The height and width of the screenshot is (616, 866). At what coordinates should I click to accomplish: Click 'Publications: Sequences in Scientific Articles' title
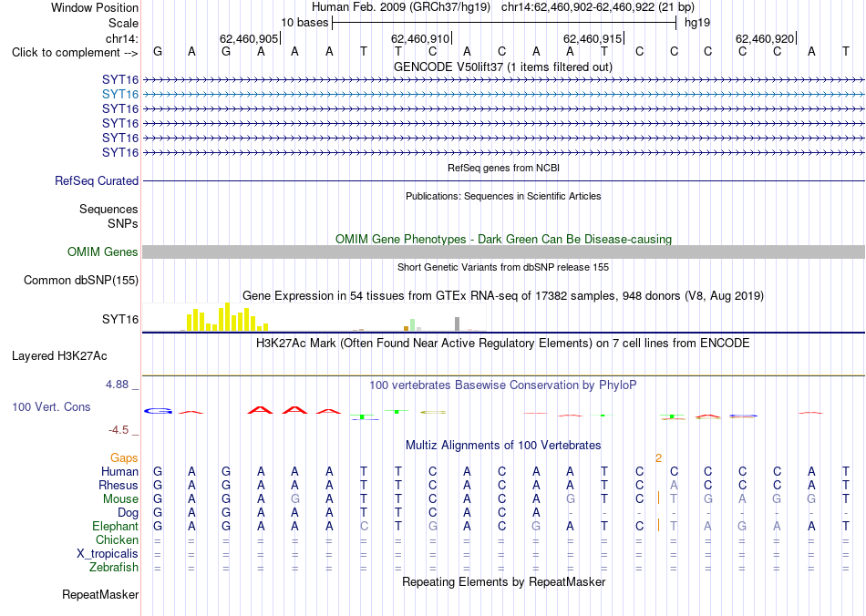click(503, 196)
